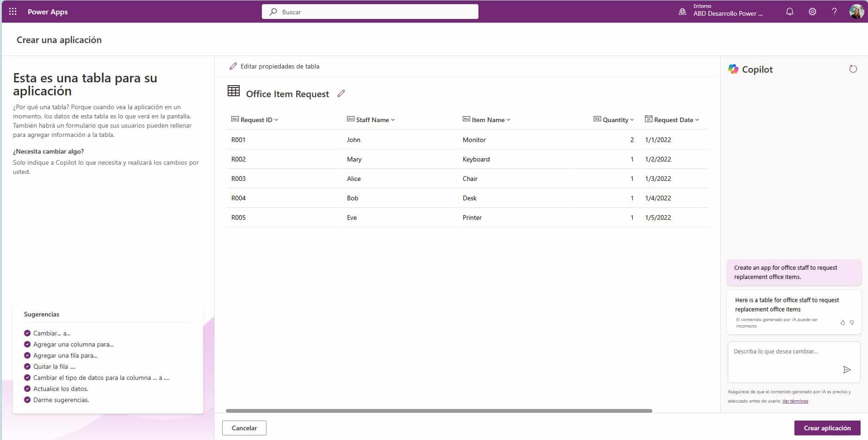Open the Request Date column dropdown
The width and height of the screenshot is (868, 440).
[697, 120]
